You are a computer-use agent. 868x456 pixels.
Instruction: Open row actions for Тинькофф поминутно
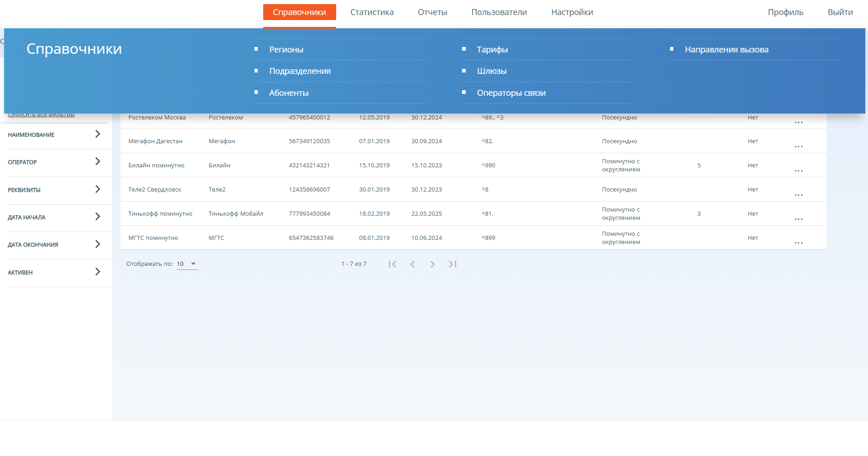tap(798, 219)
